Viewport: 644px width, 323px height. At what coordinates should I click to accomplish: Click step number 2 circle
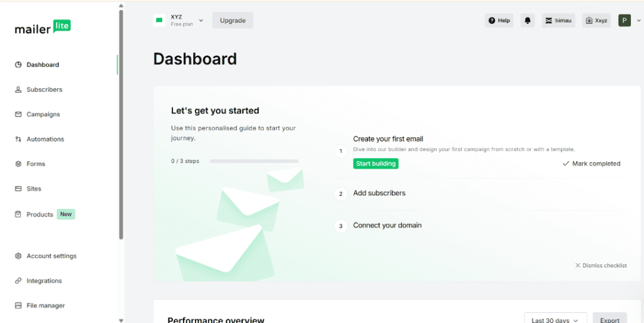pos(340,193)
